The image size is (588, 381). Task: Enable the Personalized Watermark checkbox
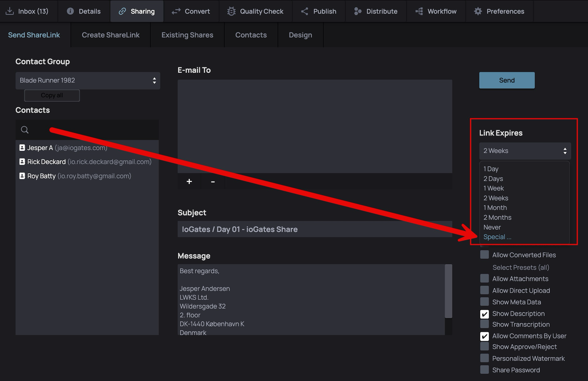click(484, 358)
